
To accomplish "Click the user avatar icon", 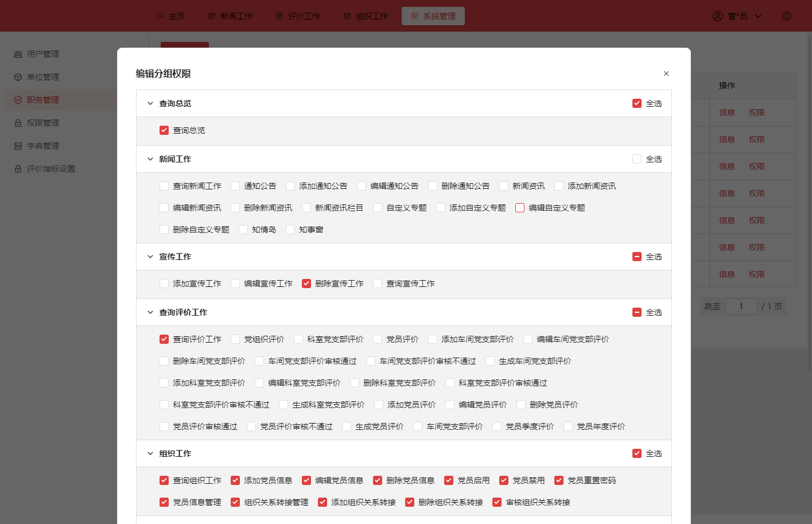I will (x=718, y=16).
